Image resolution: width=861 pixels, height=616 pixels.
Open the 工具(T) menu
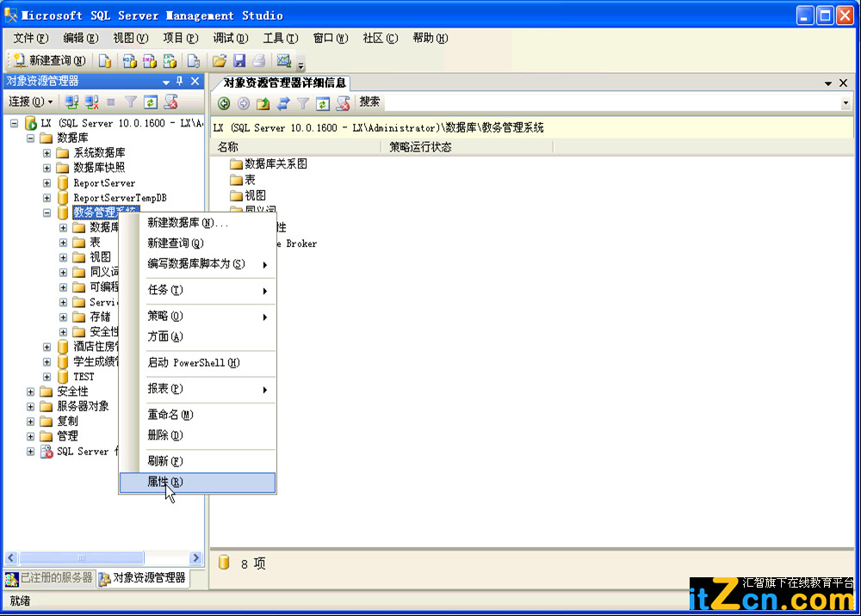(x=280, y=38)
